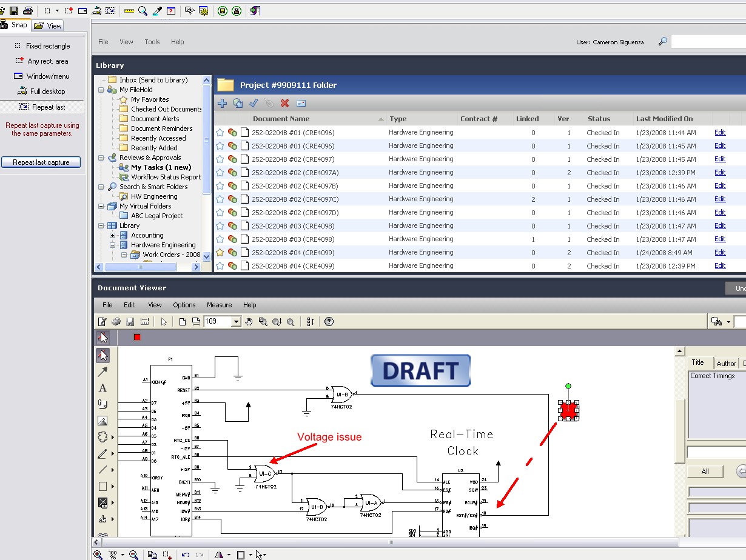This screenshot has width=746, height=560.
Task: Toggle the favorite star for 252-02204B #01
Action: [220, 132]
